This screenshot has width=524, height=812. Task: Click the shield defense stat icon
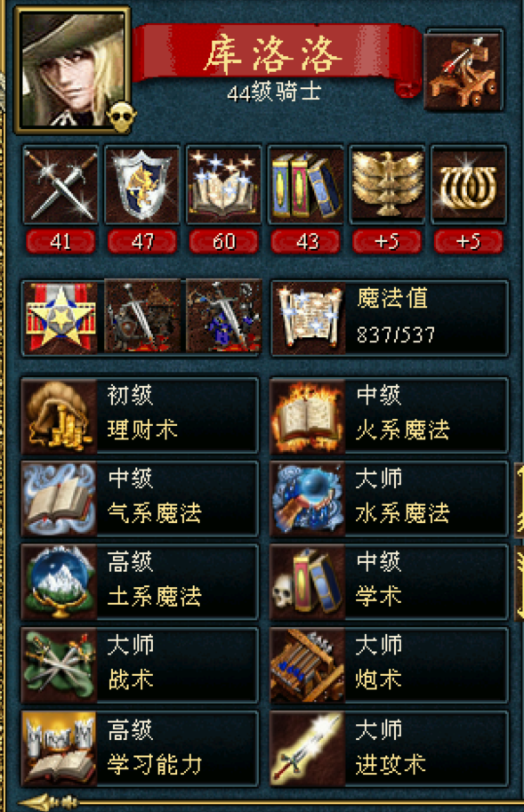click(x=141, y=185)
